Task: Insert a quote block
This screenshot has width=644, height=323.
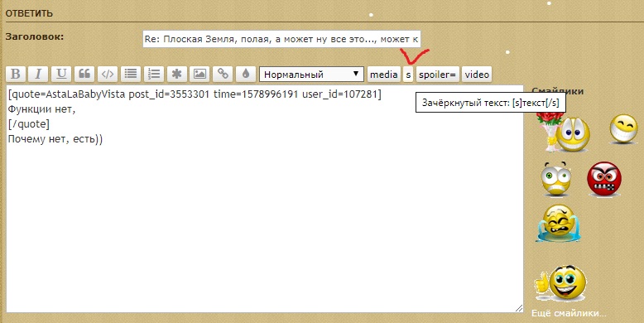Action: pyautogui.click(x=84, y=75)
